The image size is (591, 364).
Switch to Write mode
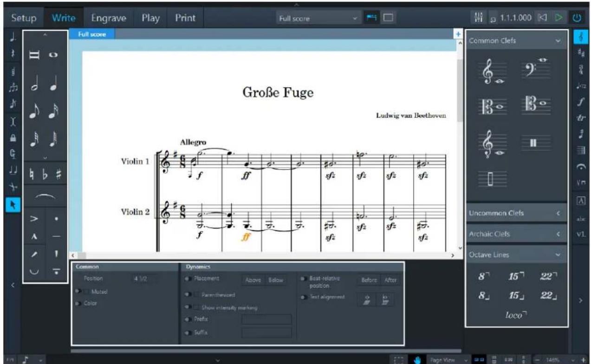point(64,19)
